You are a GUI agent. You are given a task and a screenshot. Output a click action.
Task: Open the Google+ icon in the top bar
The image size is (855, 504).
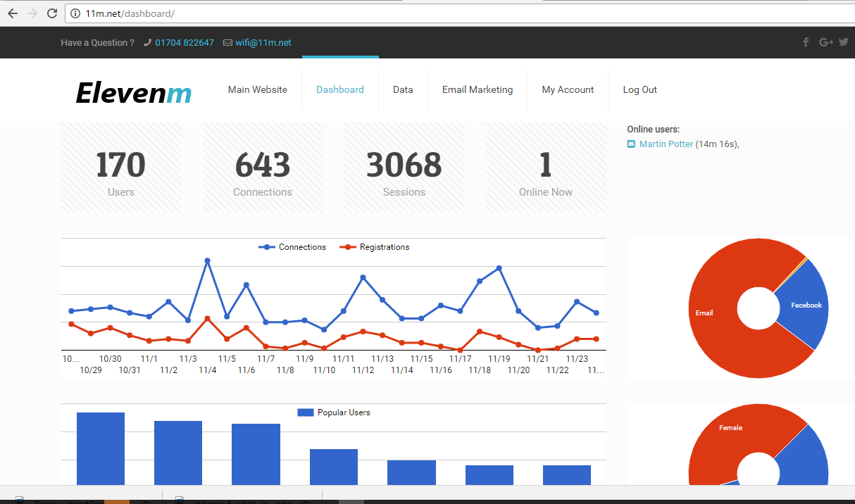point(826,42)
